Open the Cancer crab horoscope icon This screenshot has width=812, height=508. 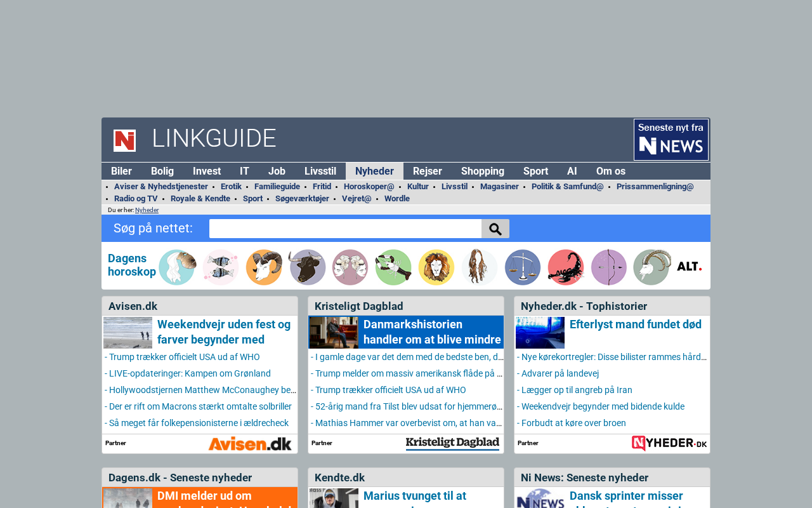(x=393, y=267)
